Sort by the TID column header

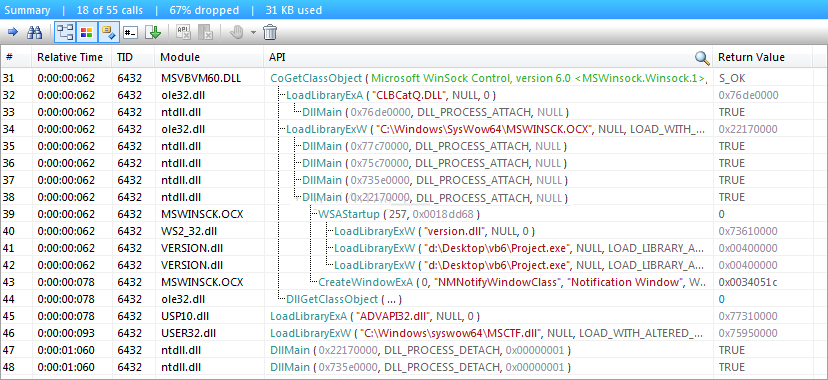(x=133, y=58)
